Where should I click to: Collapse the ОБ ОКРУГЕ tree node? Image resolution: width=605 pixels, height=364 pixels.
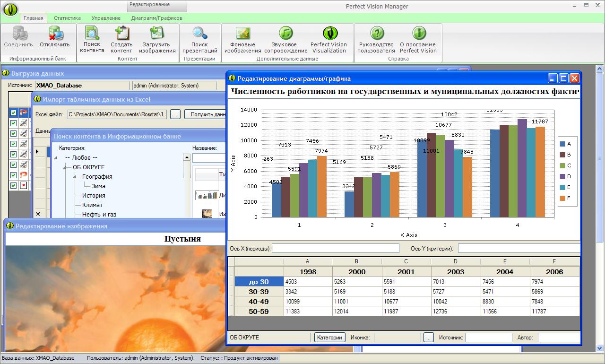coord(66,167)
